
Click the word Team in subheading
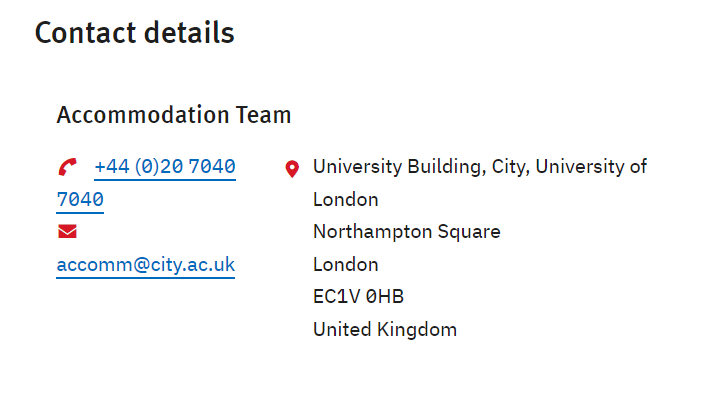[263, 115]
